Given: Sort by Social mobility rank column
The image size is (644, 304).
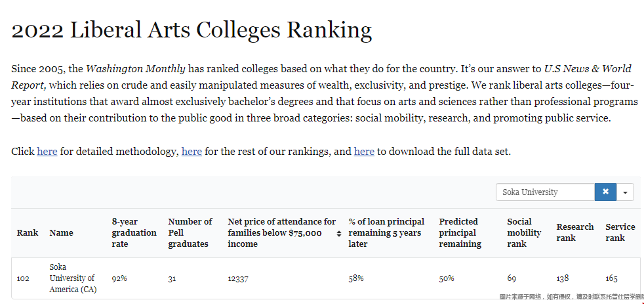Looking at the screenshot, I should 524,233.
